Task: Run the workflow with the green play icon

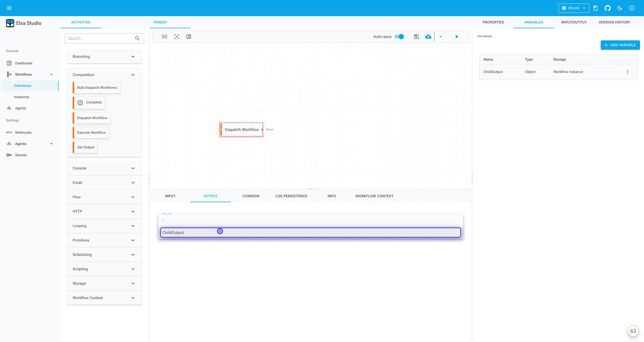Action: coord(457,37)
